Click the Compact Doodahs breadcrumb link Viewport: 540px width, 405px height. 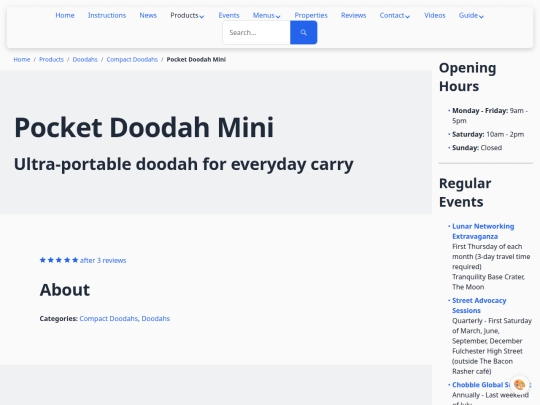tap(132, 60)
